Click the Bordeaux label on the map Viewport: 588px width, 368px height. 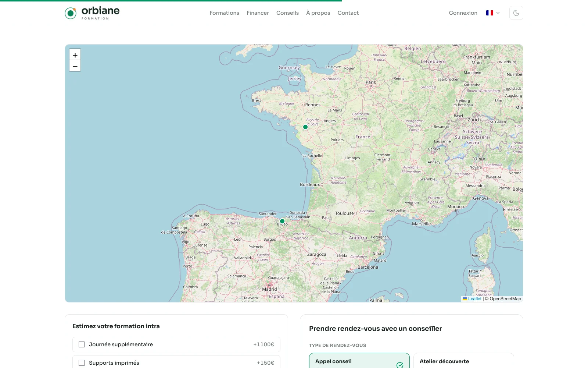coord(310,185)
